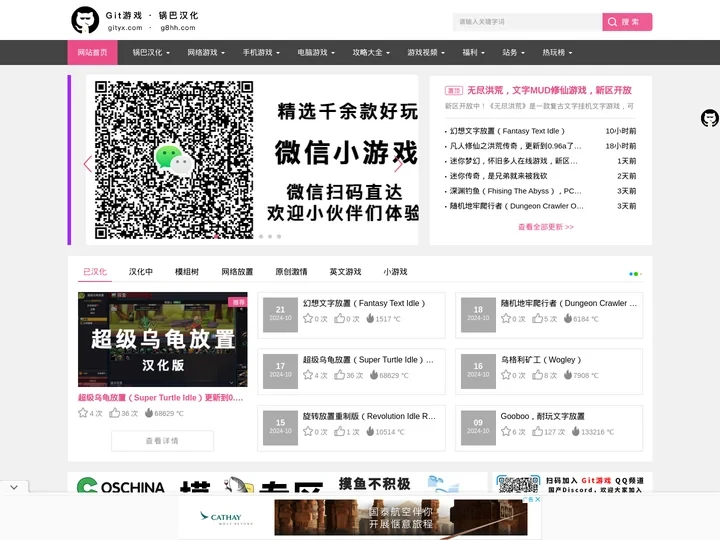The height and width of the screenshot is (540, 720).
Task: Collapse bottom ad with chevron button
Action: pyautogui.click(x=14, y=487)
